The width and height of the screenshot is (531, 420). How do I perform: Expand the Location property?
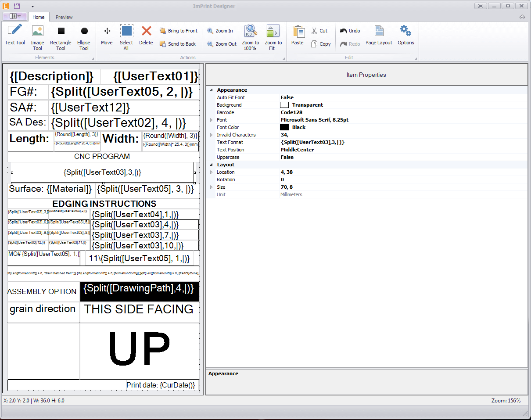[x=211, y=172]
